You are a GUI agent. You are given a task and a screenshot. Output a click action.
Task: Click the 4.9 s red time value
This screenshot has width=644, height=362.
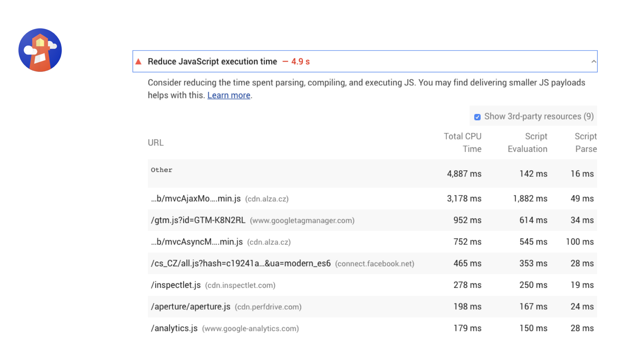300,62
